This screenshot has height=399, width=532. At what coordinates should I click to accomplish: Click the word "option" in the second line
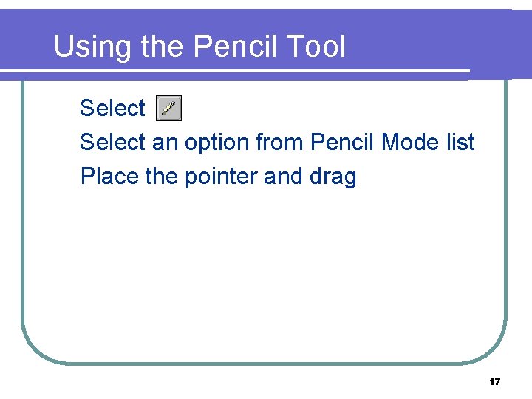click(217, 143)
